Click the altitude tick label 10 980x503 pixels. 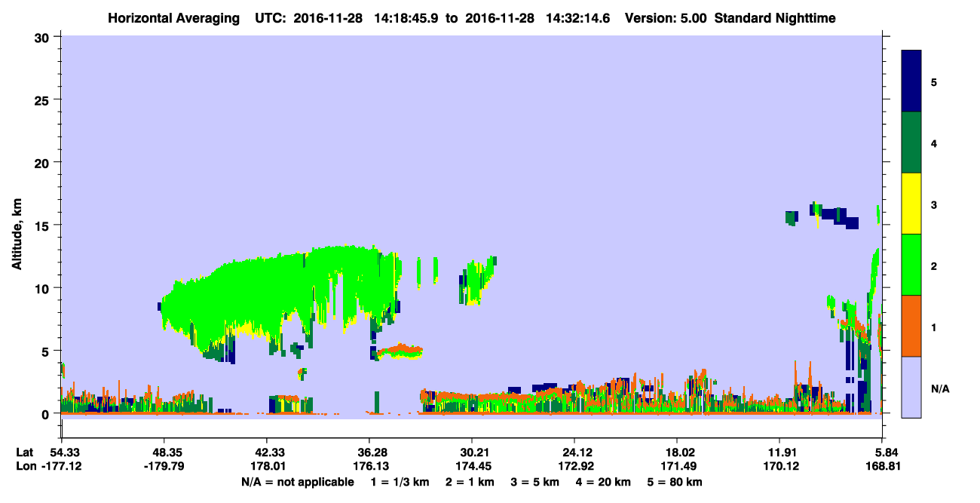43,288
